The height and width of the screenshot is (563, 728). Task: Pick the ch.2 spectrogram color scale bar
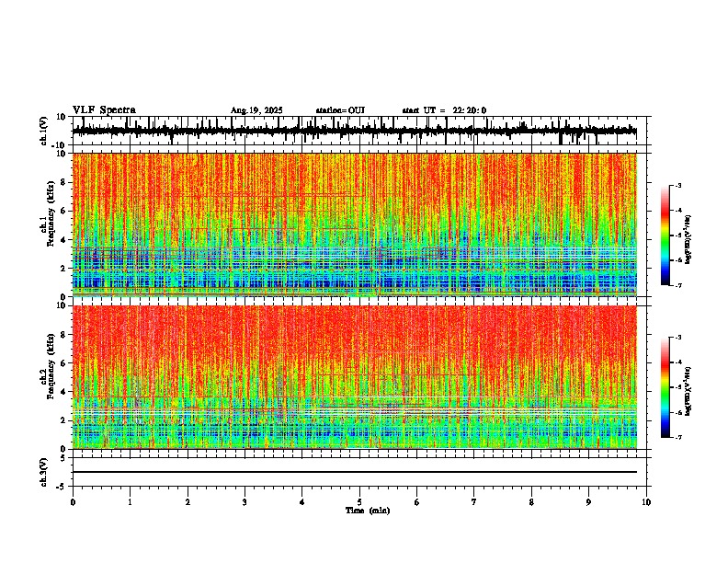click(x=665, y=387)
